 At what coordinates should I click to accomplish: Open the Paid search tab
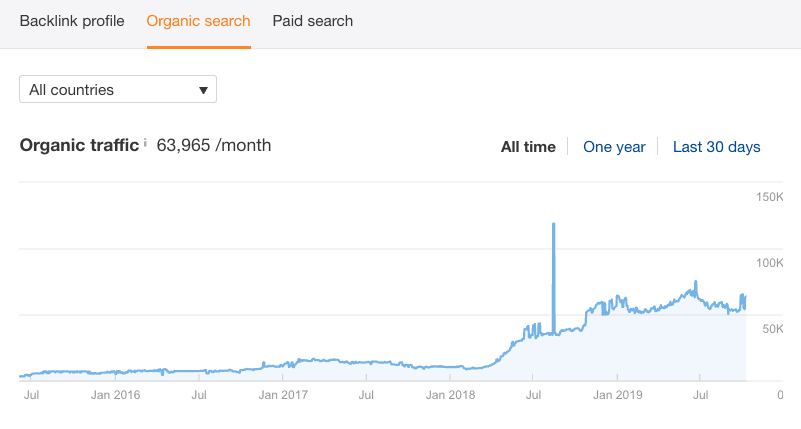click(x=312, y=21)
